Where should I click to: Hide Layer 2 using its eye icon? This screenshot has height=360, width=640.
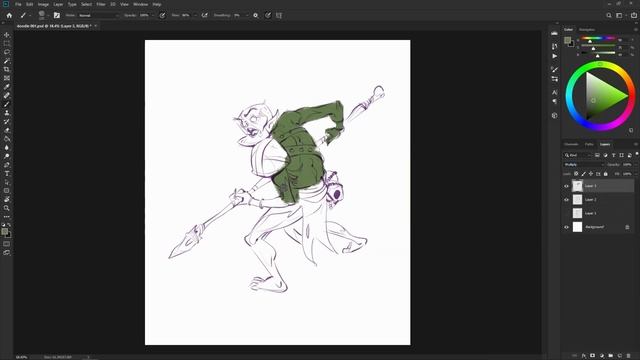tap(566, 200)
